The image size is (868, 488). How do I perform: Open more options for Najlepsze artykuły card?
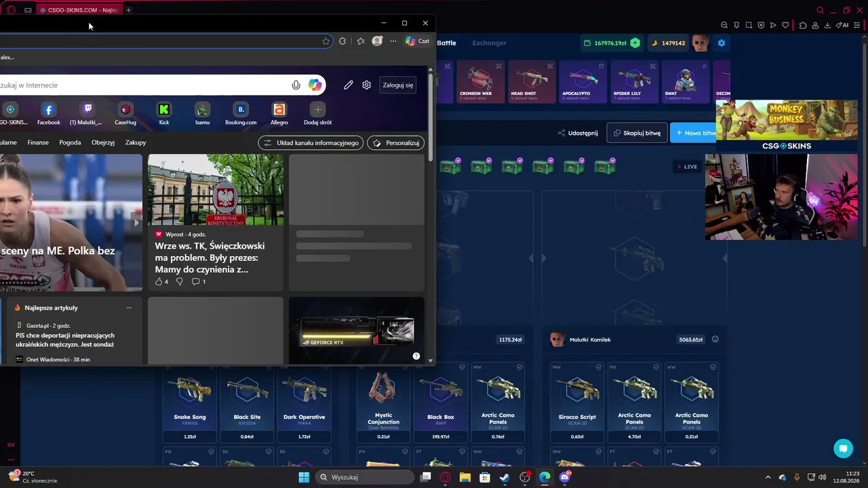click(129, 308)
